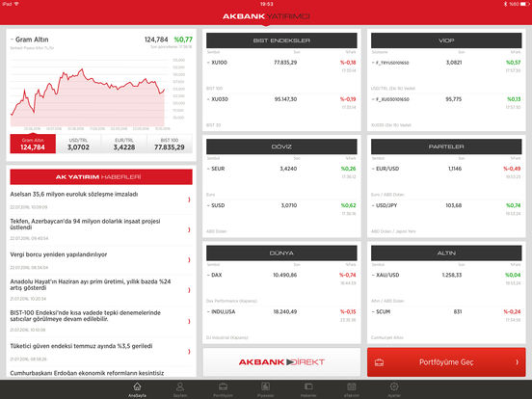Click the Bluetooth icon in status bar
Image resolution: width=532 pixels, height=399 pixels.
point(505,4)
